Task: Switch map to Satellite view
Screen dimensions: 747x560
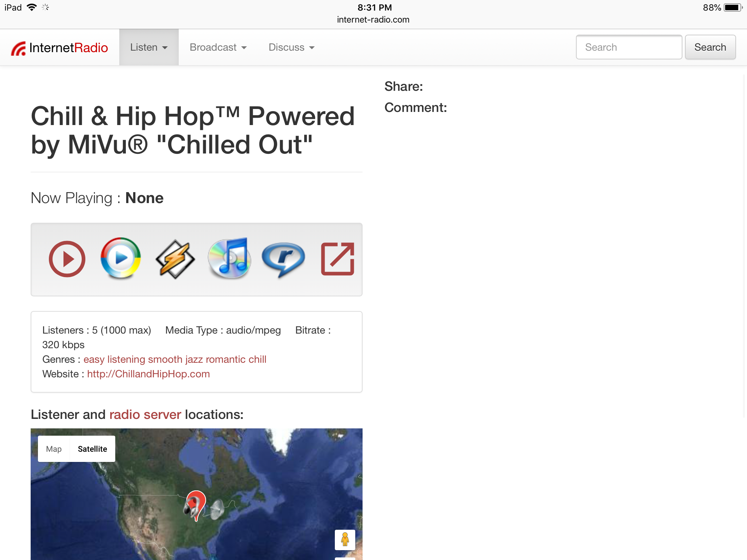Action: (92, 449)
